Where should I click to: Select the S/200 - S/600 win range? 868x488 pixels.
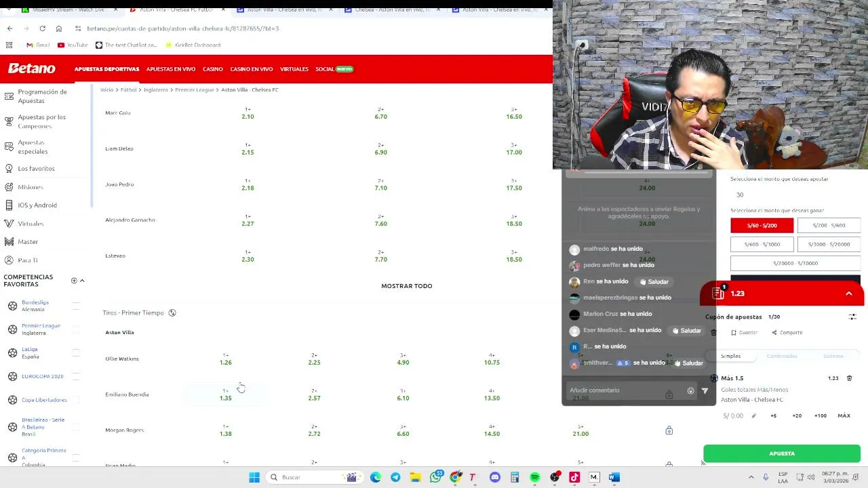click(829, 225)
